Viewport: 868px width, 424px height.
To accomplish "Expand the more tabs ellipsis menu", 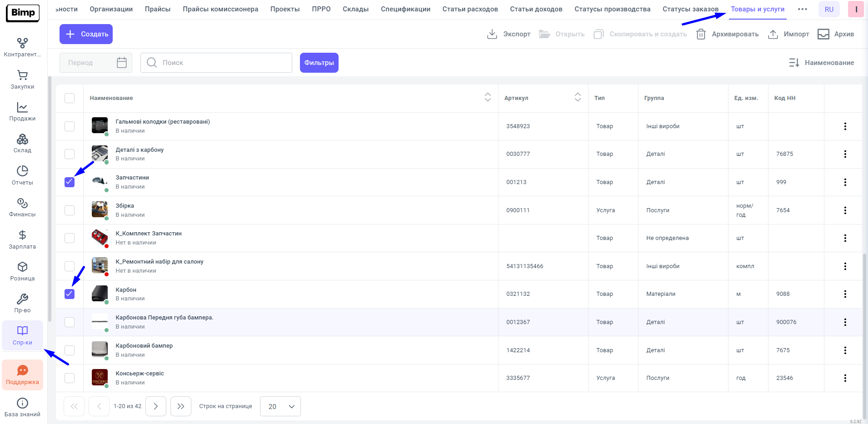I will tap(803, 9).
